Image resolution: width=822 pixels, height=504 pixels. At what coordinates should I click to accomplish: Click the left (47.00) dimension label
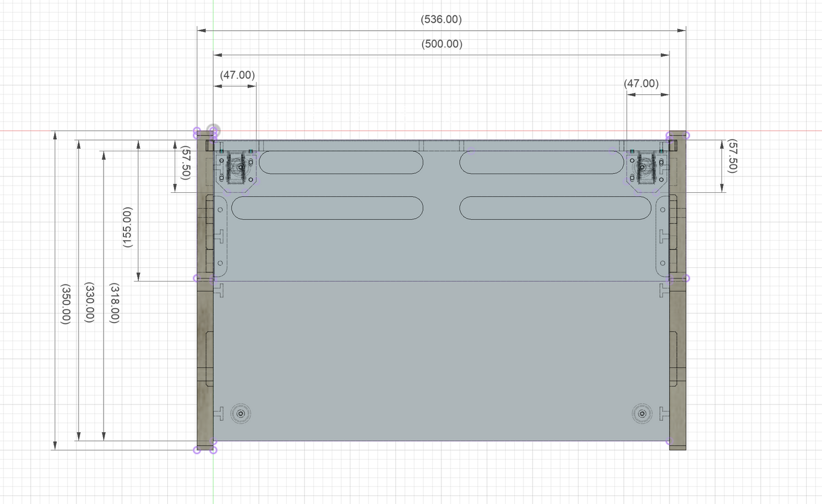pyautogui.click(x=236, y=75)
